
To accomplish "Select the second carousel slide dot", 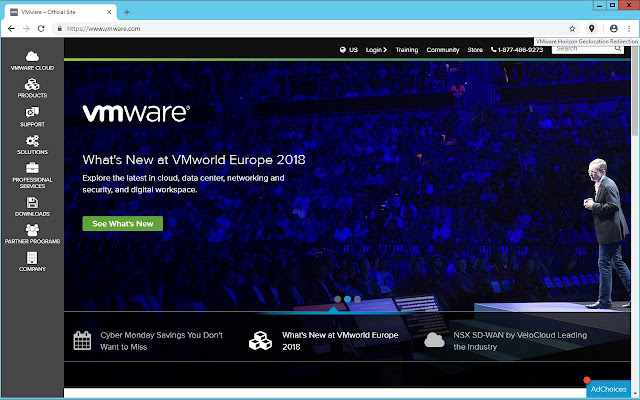I will click(x=347, y=299).
